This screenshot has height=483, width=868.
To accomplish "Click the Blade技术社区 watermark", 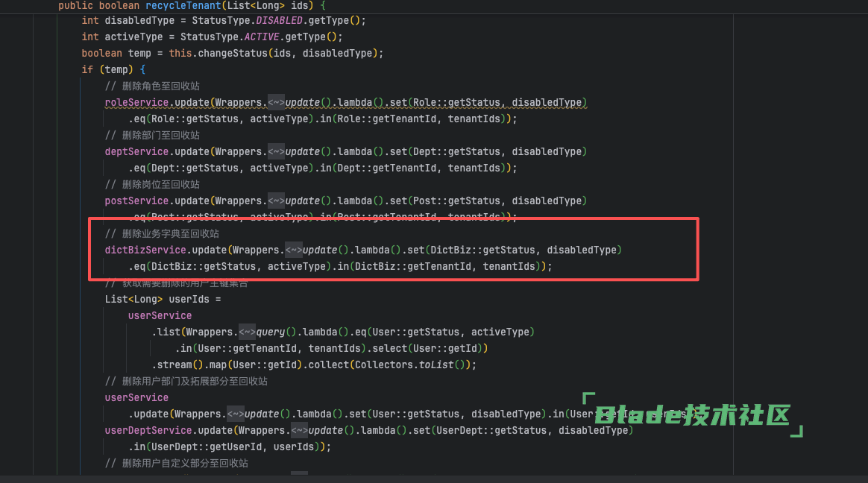I will point(693,415).
